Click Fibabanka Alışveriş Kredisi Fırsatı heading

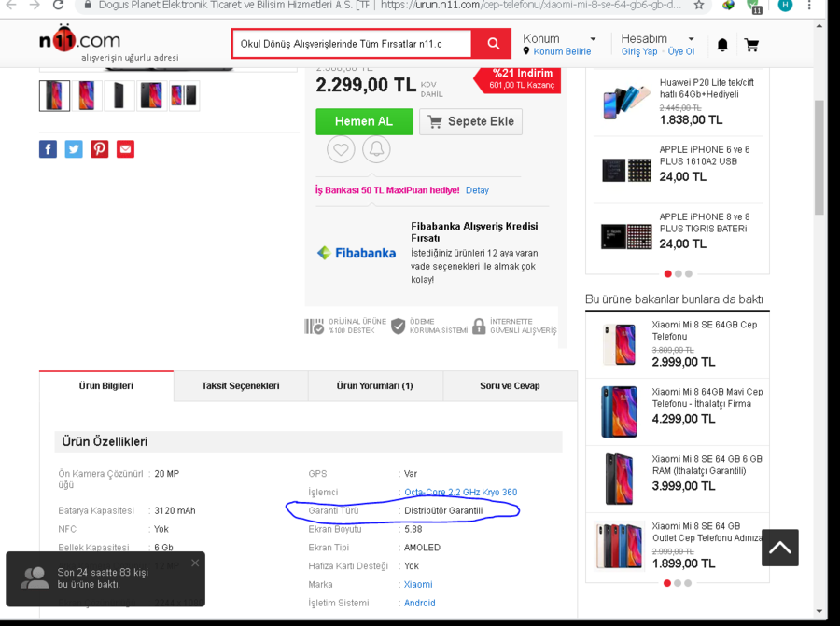click(x=474, y=232)
